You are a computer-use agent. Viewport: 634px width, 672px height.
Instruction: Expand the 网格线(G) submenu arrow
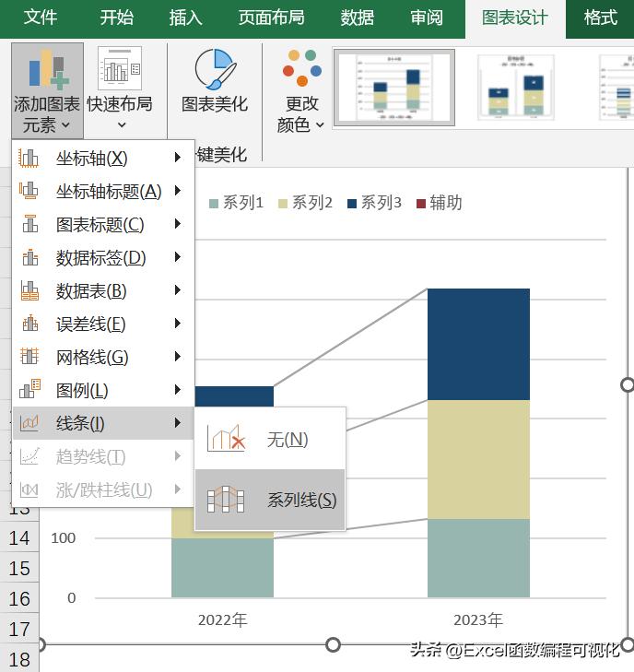pyautogui.click(x=177, y=356)
